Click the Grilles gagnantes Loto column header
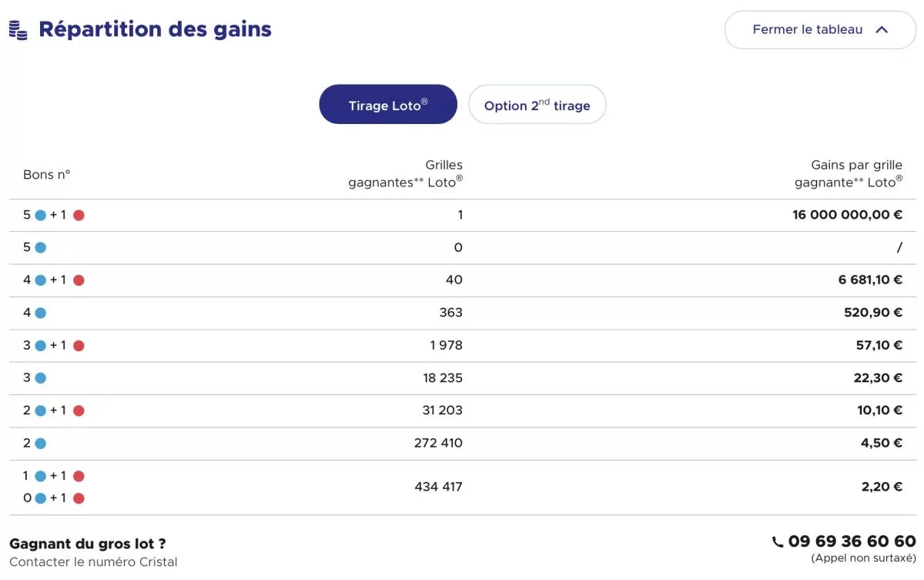The width and height of the screenshot is (924, 580). click(x=406, y=173)
